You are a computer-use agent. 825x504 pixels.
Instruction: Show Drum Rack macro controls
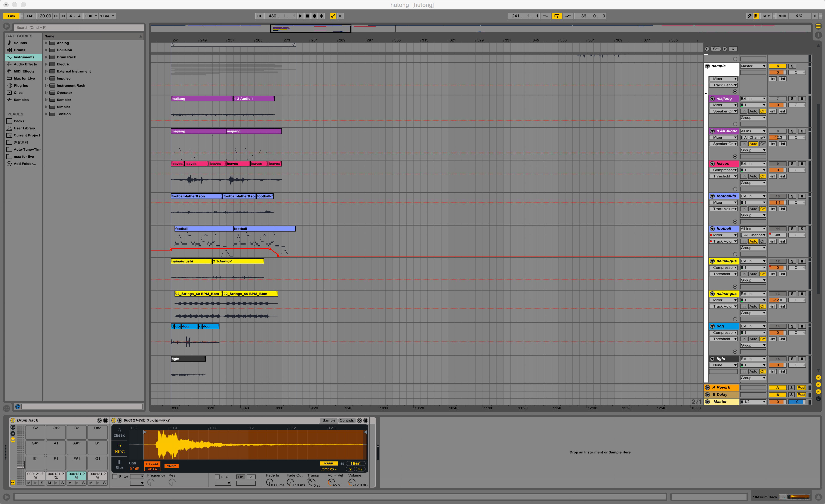coord(13,427)
